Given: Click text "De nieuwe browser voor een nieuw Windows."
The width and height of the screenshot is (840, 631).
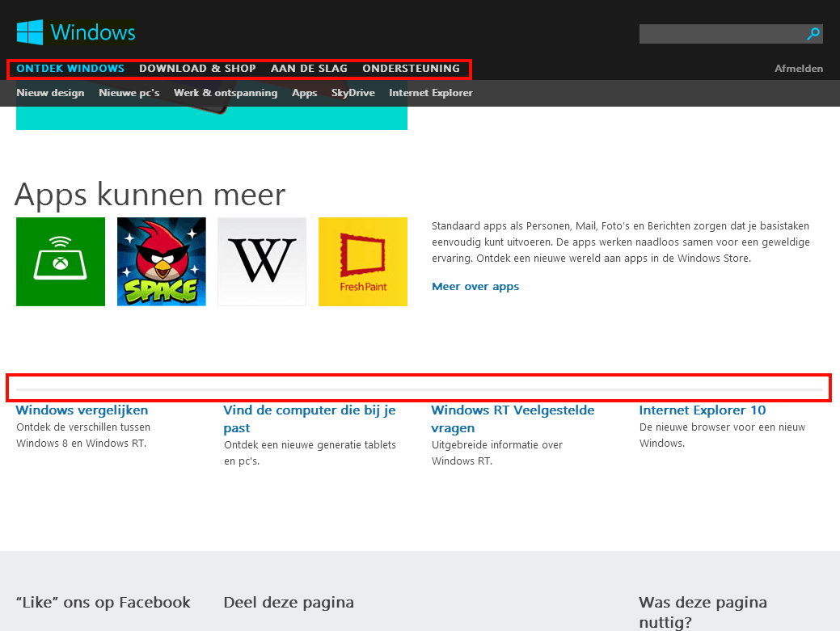Looking at the screenshot, I should pos(722,435).
